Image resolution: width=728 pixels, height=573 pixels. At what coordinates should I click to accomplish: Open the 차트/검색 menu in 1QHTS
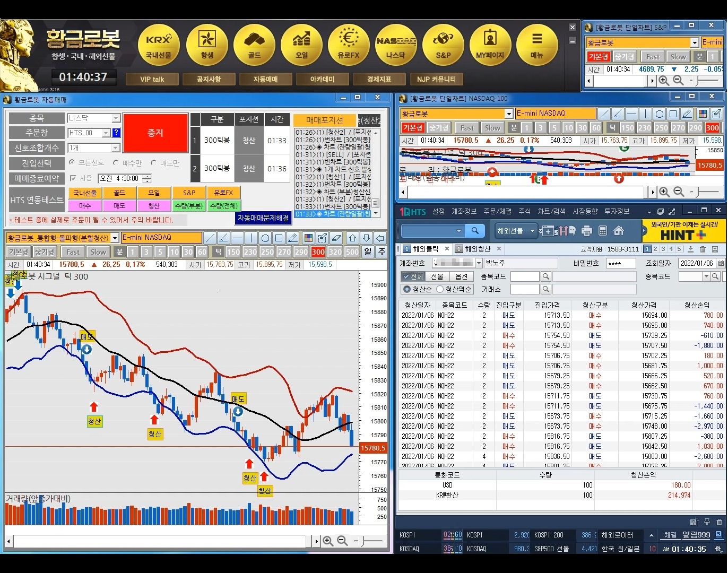tap(551, 211)
